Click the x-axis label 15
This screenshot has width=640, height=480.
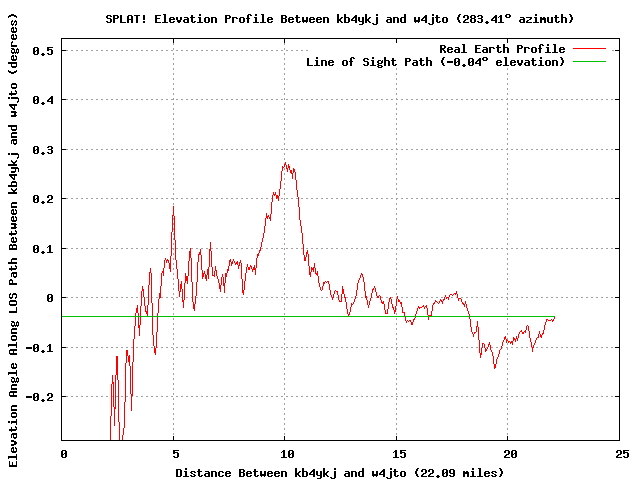(x=399, y=454)
